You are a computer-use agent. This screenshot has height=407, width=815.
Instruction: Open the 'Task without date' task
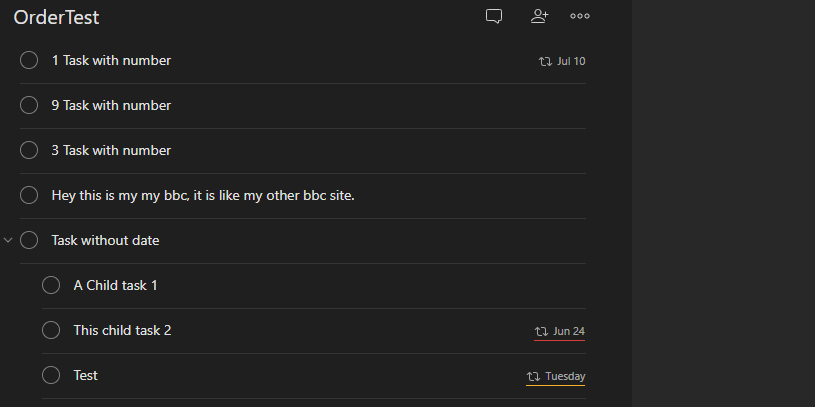[x=105, y=241]
